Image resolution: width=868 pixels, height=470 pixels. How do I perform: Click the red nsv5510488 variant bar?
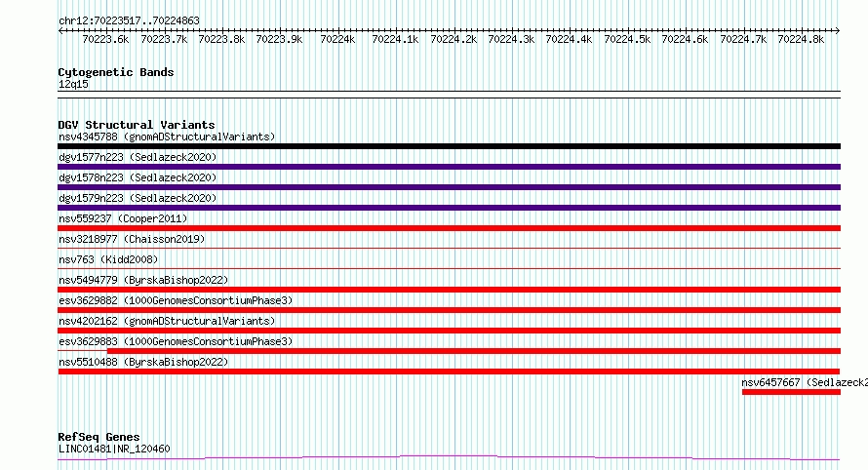coord(449,372)
